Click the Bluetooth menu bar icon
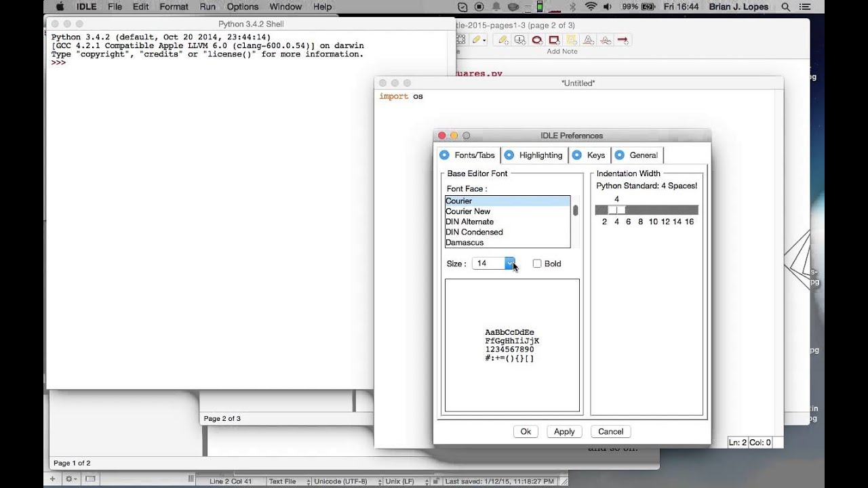The image size is (868, 488). click(x=572, y=7)
